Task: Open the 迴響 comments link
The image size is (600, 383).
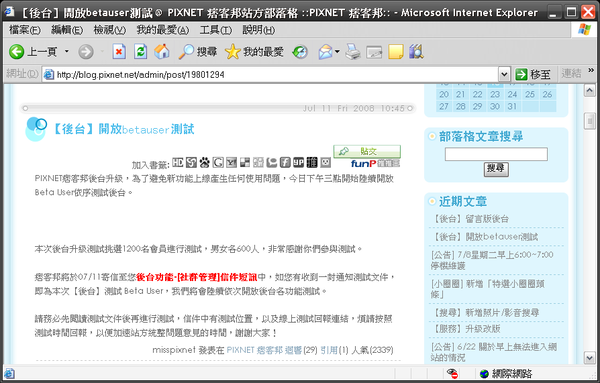Action: point(293,350)
